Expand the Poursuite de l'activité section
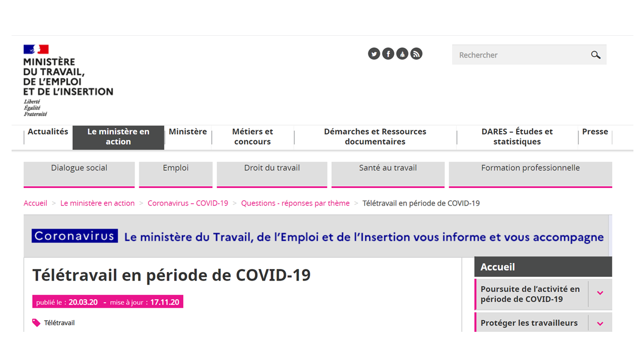The width and height of the screenshot is (644, 362). 600,293
